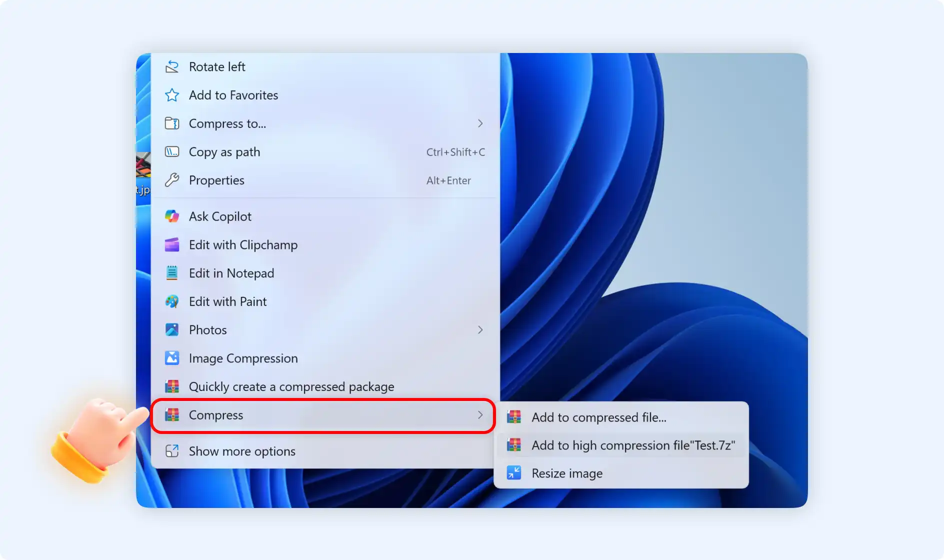Choose Edit in Notepad
The width and height of the screenshot is (944, 560).
pos(325,273)
